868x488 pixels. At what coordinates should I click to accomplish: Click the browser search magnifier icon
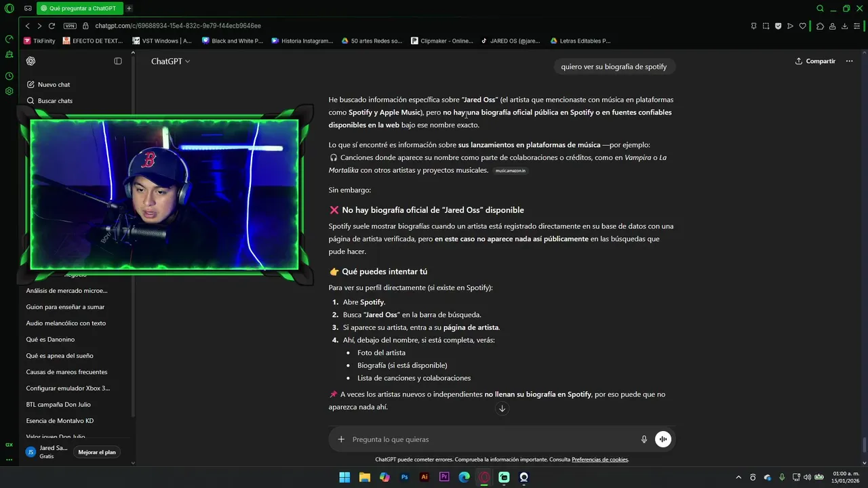coord(820,8)
